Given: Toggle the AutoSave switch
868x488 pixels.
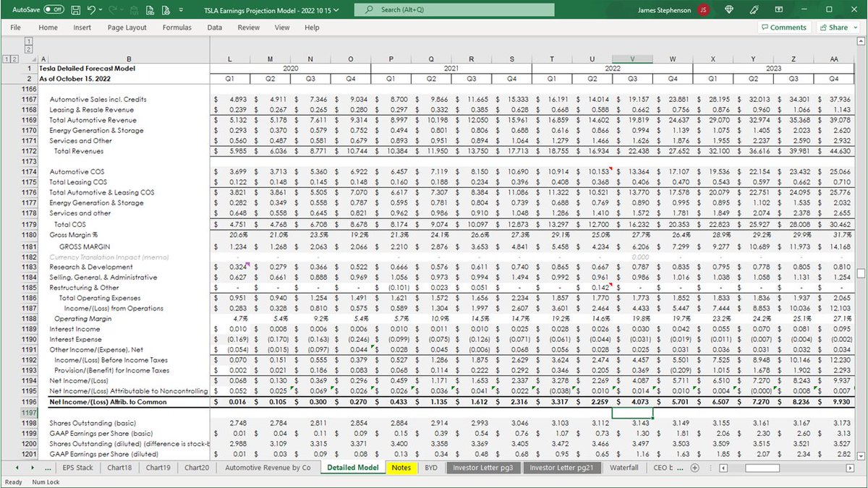Looking at the screenshot, I should [54, 10].
